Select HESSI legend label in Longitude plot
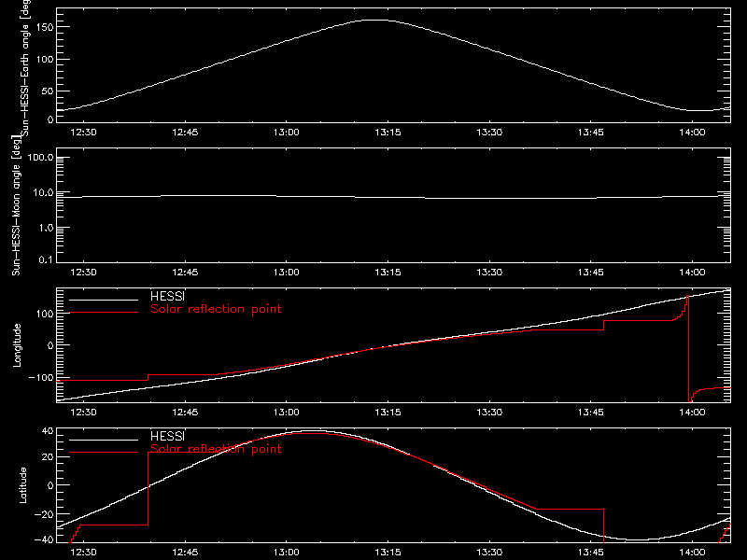Viewport: 747px width, 560px height. pyautogui.click(x=167, y=296)
